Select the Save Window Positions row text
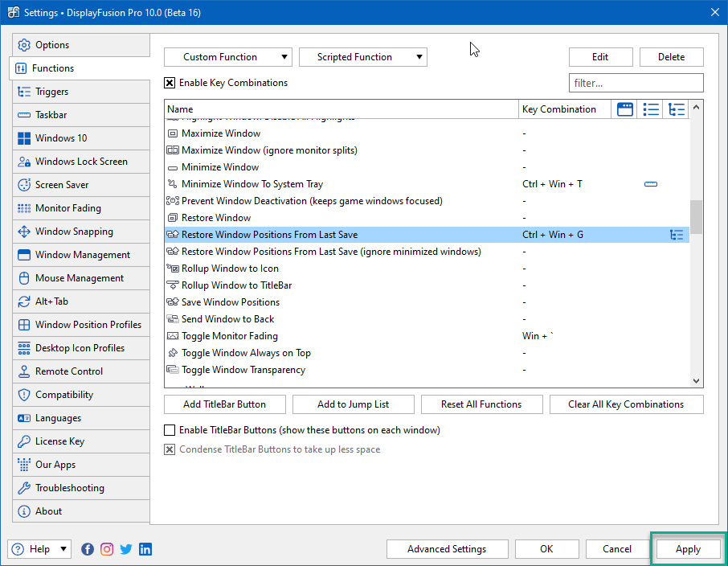Screen dimensions: 728x566 pos(231,302)
